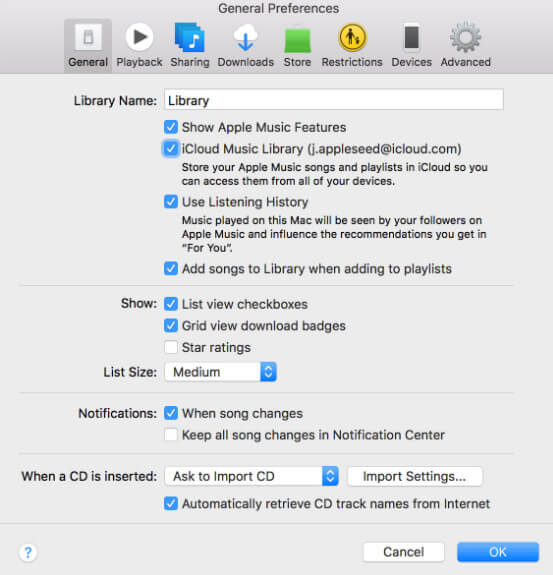Image resolution: width=553 pixels, height=575 pixels.
Task: Click the Import Settings button
Action: click(414, 476)
